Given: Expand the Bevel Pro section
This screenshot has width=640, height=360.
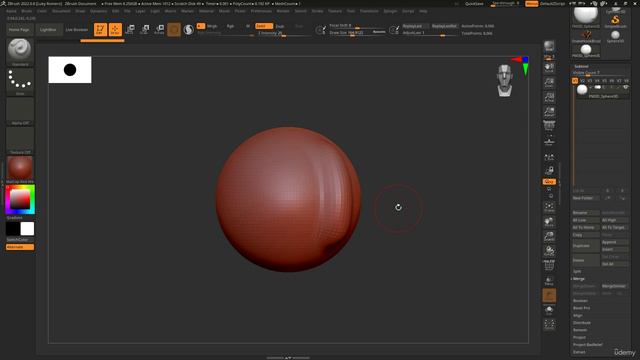Looking at the screenshot, I should tap(581, 308).
